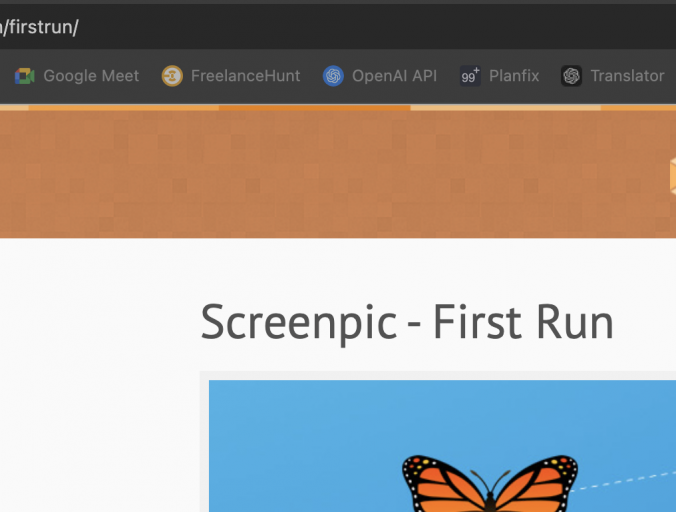The image size is (676, 512).
Task: Click the Planfix 99+ bookmark icon
Action: 470,76
